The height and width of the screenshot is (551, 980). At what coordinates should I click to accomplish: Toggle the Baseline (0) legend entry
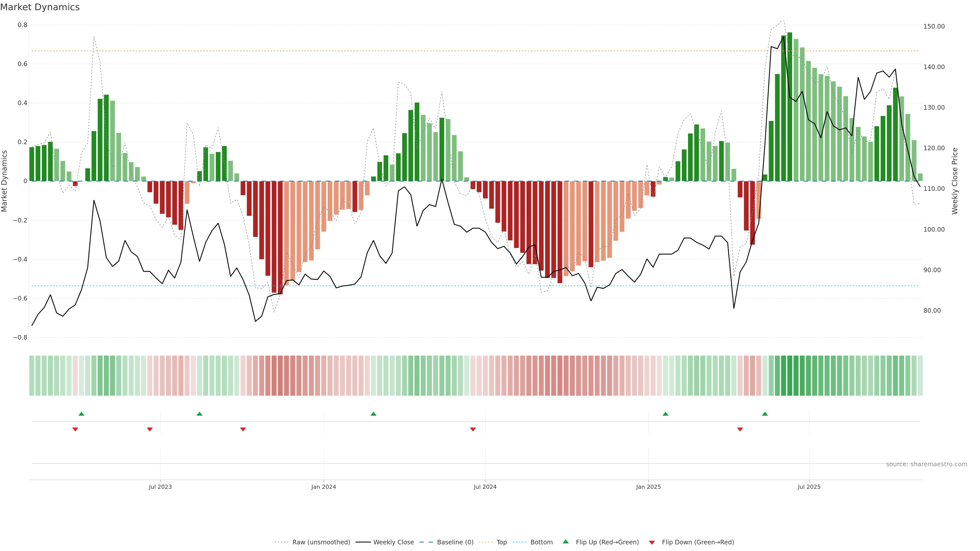(455, 542)
